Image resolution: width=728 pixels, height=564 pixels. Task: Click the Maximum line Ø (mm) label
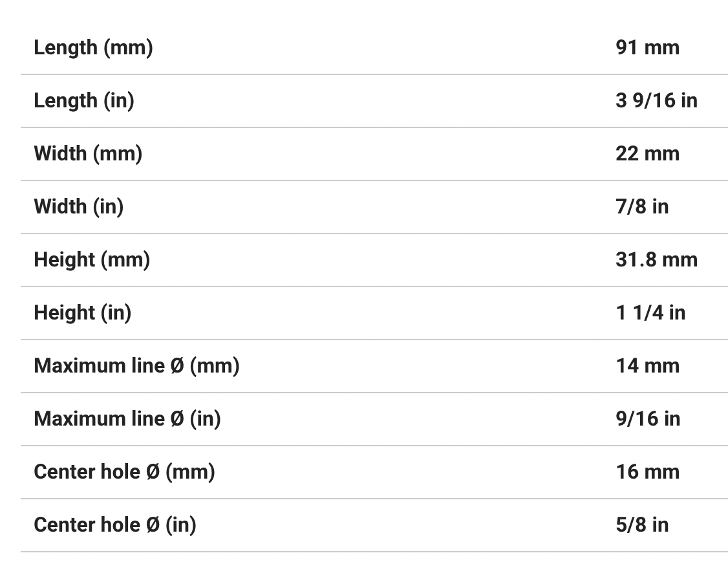coord(136,365)
